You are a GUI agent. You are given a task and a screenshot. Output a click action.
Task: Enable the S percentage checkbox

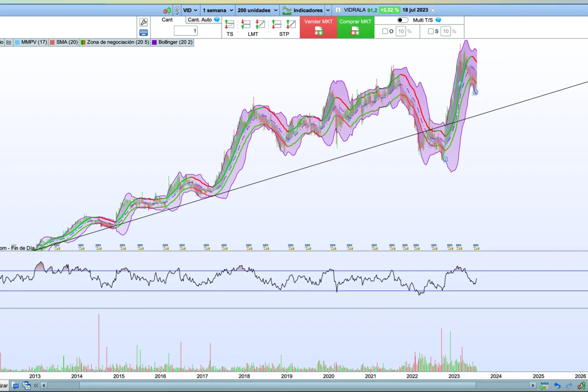[431, 31]
